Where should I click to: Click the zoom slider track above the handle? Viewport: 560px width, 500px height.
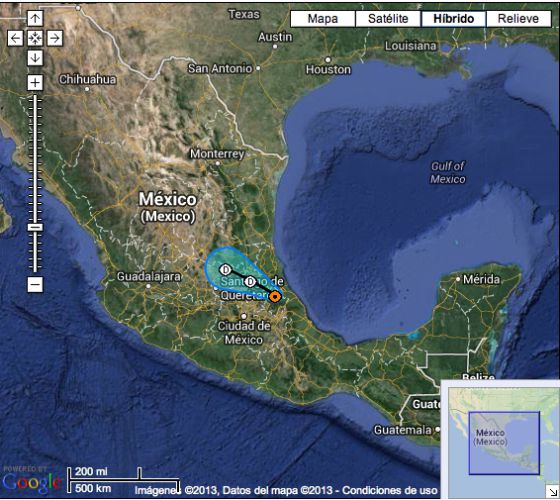point(35,159)
